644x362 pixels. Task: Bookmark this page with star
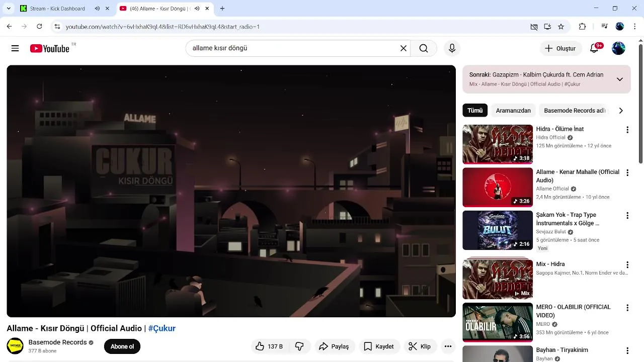[x=561, y=27]
